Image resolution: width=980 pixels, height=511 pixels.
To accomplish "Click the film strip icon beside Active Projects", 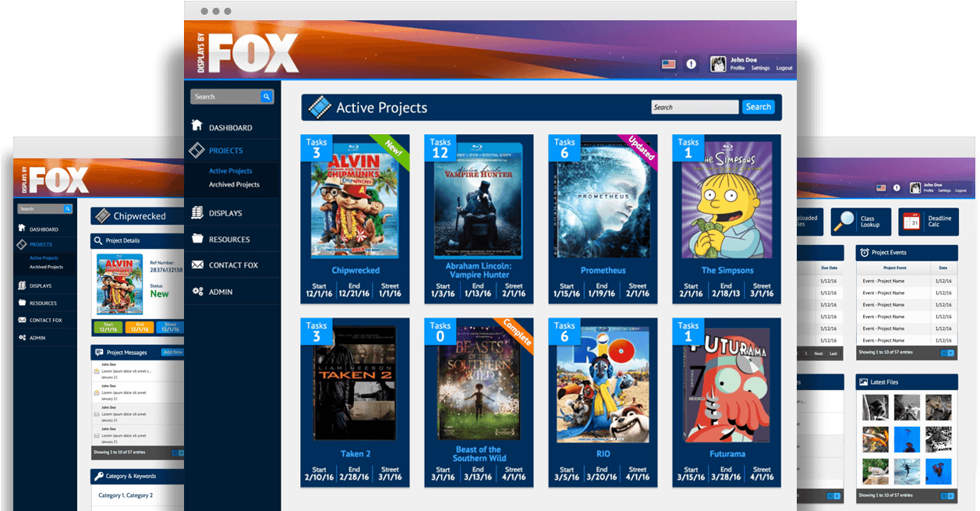I will point(320,107).
